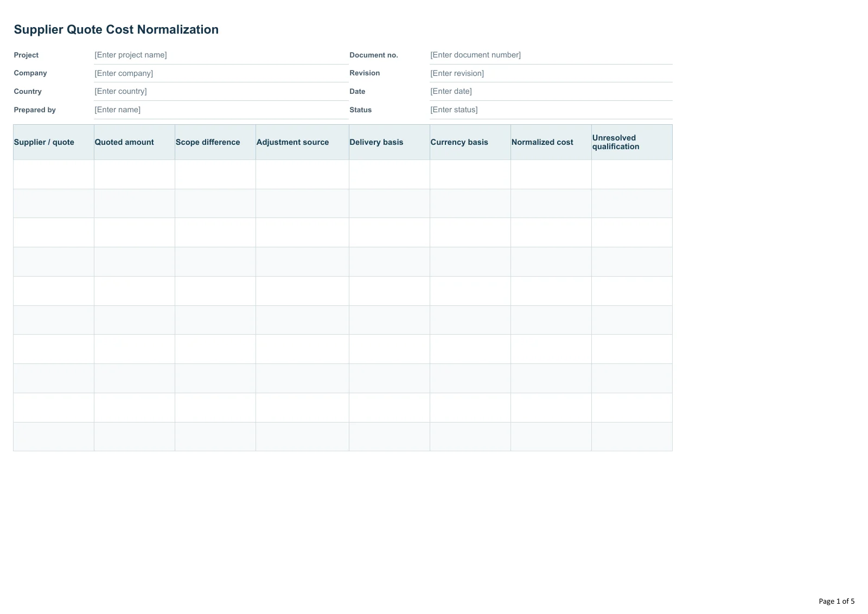
Task: Click the 'Prepared by' field label
Action: click(35, 110)
